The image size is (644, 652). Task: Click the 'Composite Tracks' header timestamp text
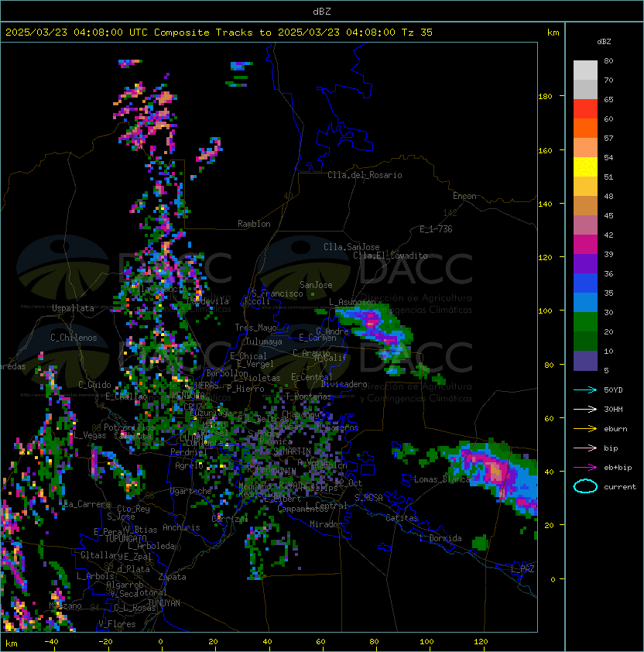coord(219,33)
